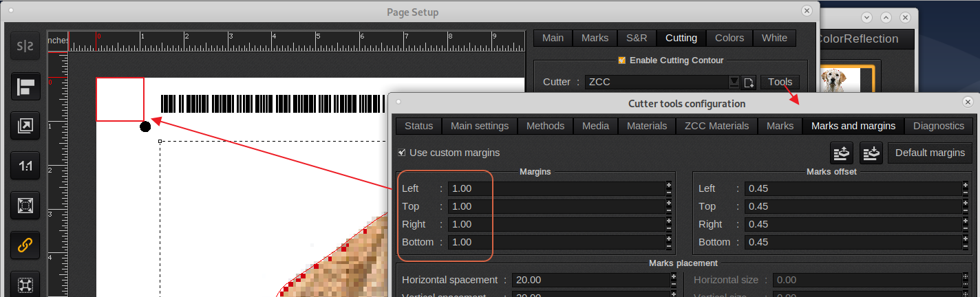Toggle the orange chain link icon

tap(25, 245)
